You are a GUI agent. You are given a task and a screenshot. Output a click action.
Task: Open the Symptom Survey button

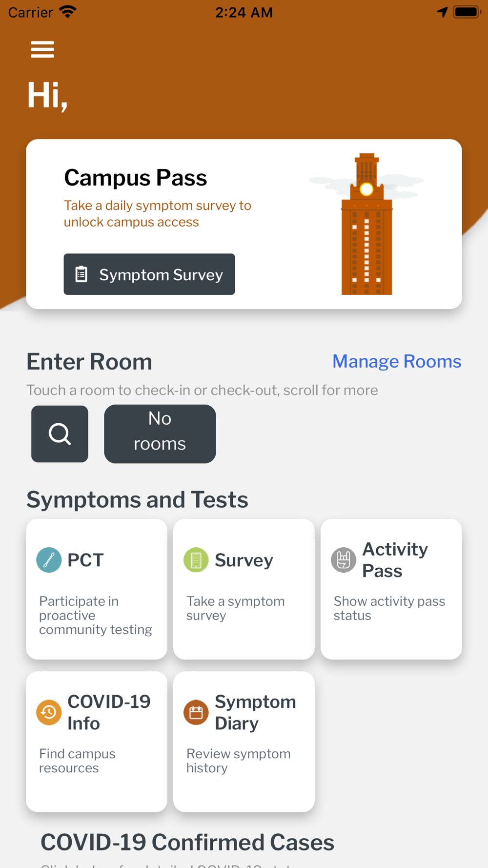(x=149, y=274)
